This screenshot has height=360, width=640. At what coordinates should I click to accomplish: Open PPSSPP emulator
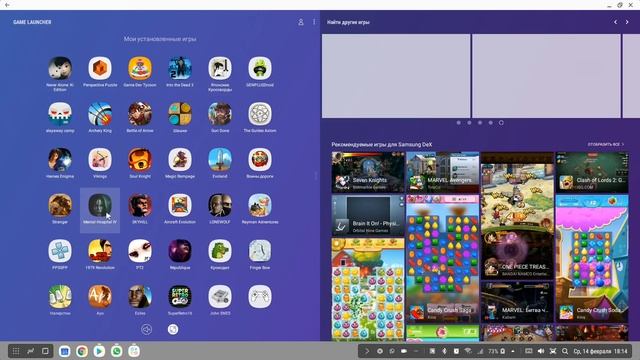coord(60,251)
